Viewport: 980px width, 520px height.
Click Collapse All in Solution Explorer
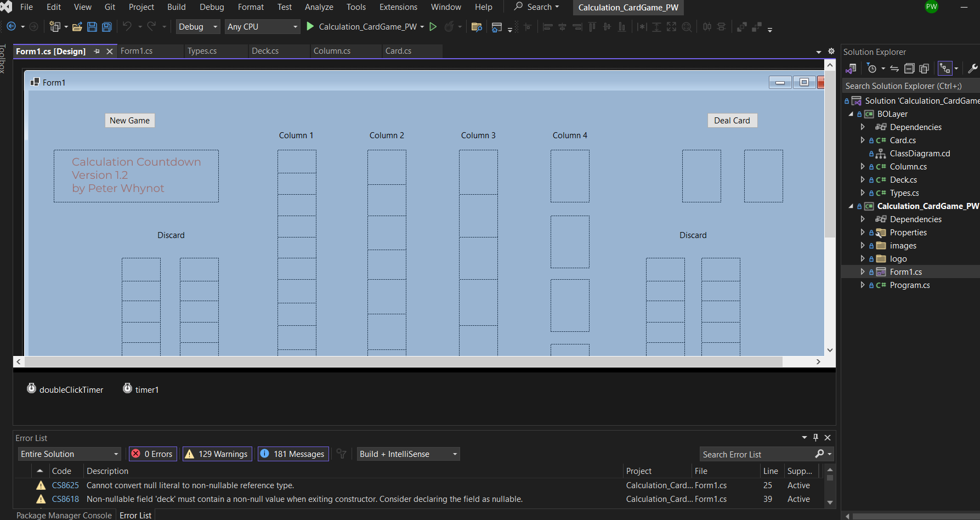[x=909, y=69]
